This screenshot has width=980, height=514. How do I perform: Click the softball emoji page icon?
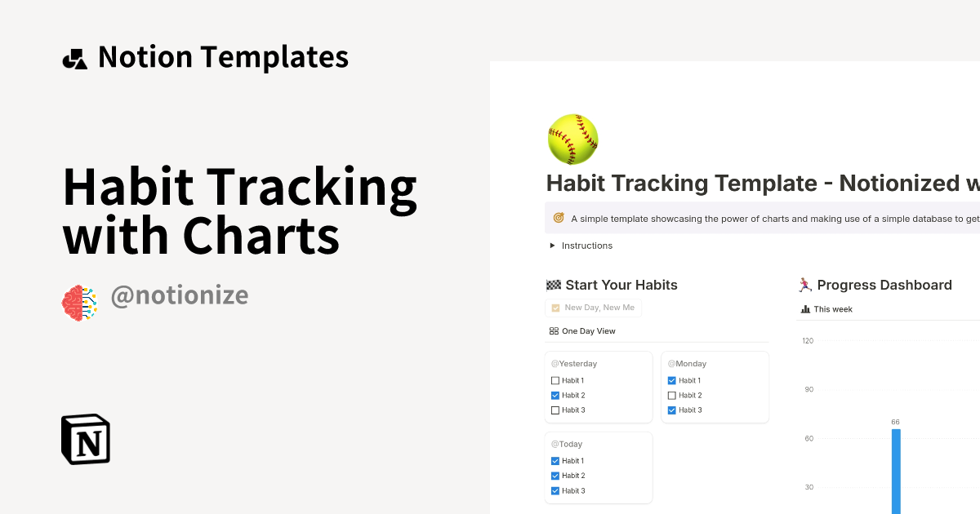coord(572,139)
